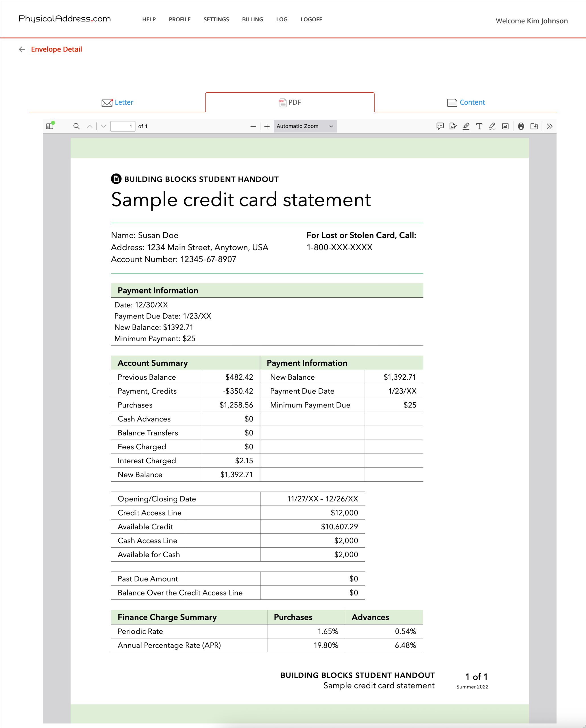
Task: Select the add image tool
Action: pyautogui.click(x=505, y=126)
